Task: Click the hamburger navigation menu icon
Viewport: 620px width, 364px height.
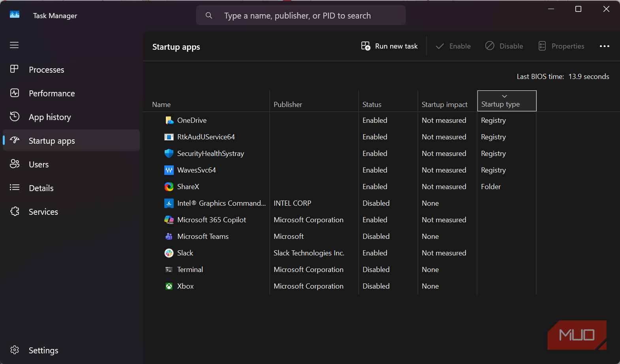Action: coord(14,45)
